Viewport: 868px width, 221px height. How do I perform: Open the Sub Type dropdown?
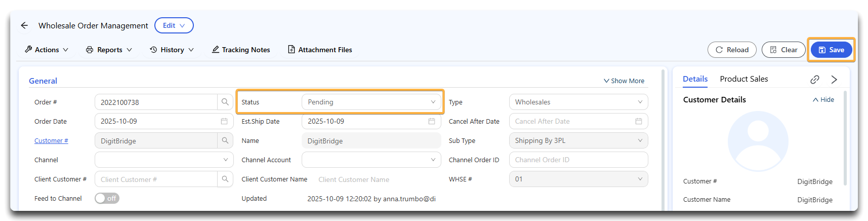click(578, 141)
